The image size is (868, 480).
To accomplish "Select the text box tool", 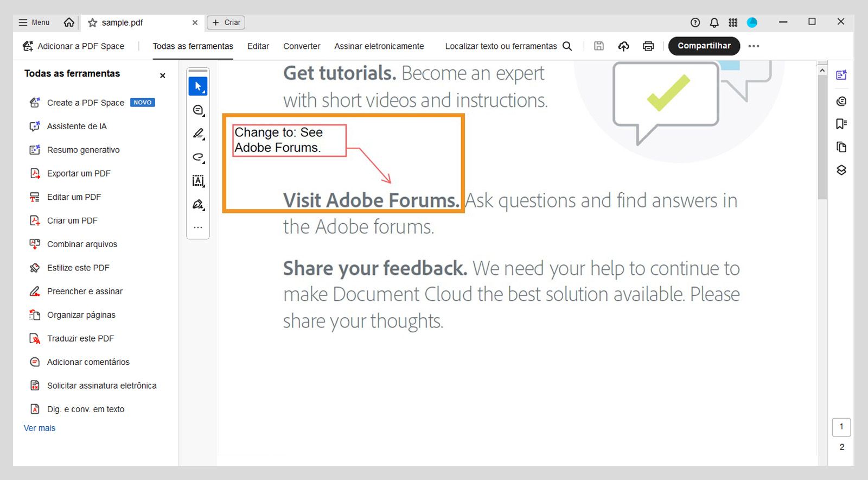I will pos(198,181).
